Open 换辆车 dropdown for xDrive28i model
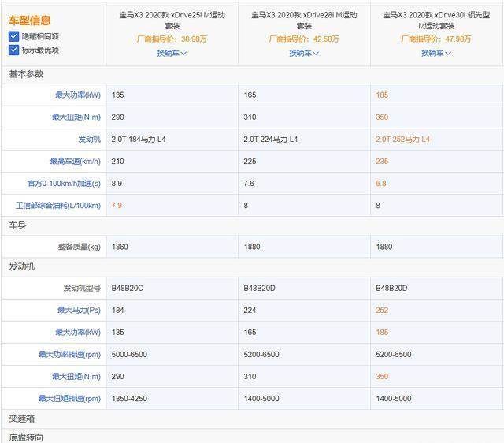 pyautogui.click(x=304, y=53)
